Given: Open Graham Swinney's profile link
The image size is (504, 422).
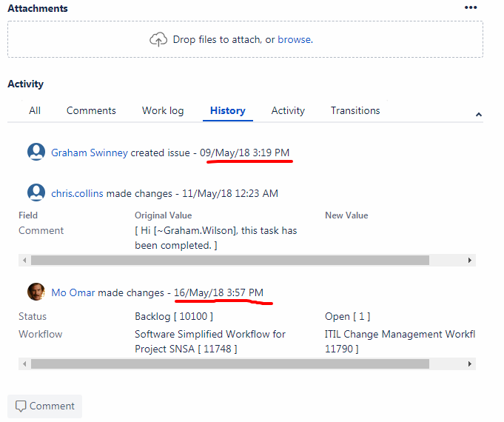Looking at the screenshot, I should [x=90, y=153].
